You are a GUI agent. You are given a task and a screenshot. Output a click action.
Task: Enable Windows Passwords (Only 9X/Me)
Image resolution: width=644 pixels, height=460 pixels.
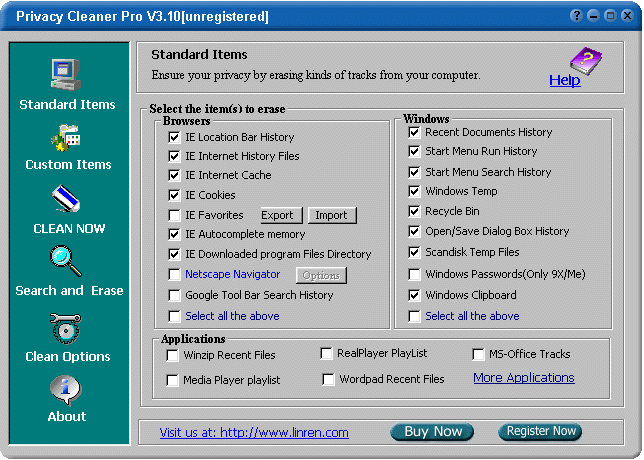[414, 274]
